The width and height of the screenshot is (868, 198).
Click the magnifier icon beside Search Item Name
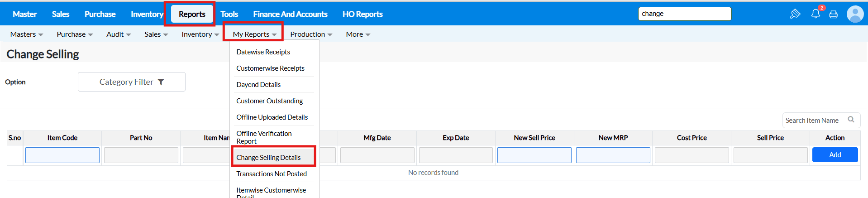click(x=851, y=120)
